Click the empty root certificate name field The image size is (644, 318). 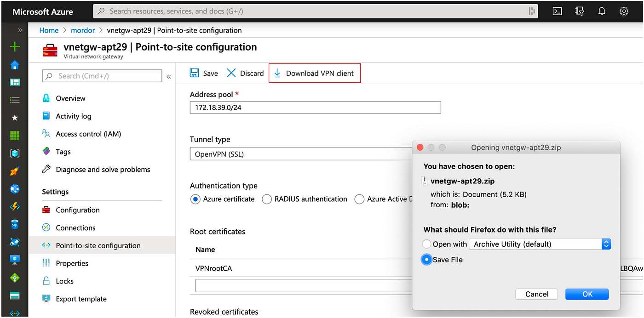[304, 286]
